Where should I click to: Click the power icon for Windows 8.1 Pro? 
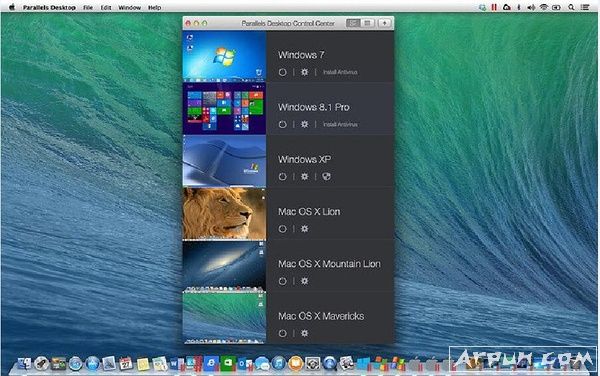282,124
